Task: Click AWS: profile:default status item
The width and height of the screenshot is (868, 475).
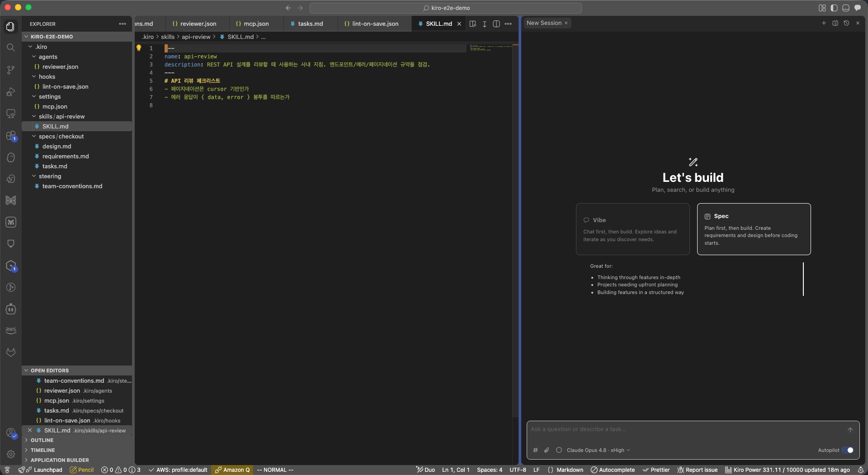Action: 178,470
